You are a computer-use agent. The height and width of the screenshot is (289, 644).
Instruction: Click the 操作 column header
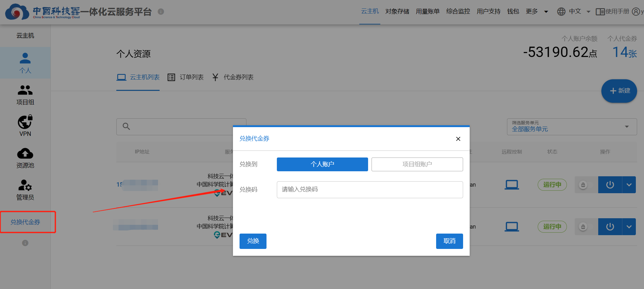605,152
